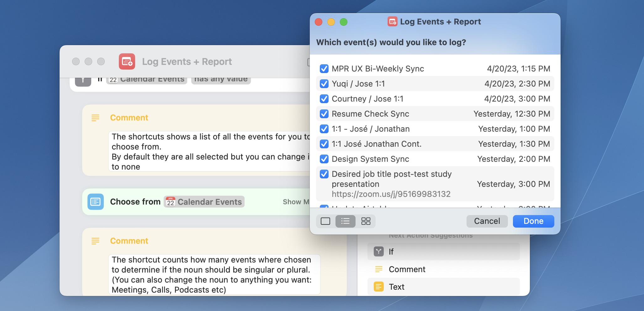Click the calendar icon in the Choose from token
Image resolution: width=644 pixels, height=311 pixels.
171,202
